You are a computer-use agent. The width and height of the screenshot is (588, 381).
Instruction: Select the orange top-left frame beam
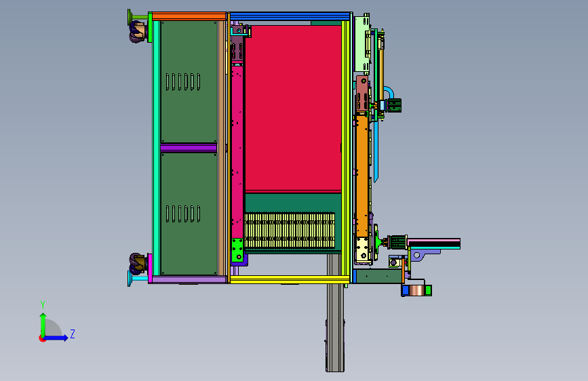pos(189,16)
